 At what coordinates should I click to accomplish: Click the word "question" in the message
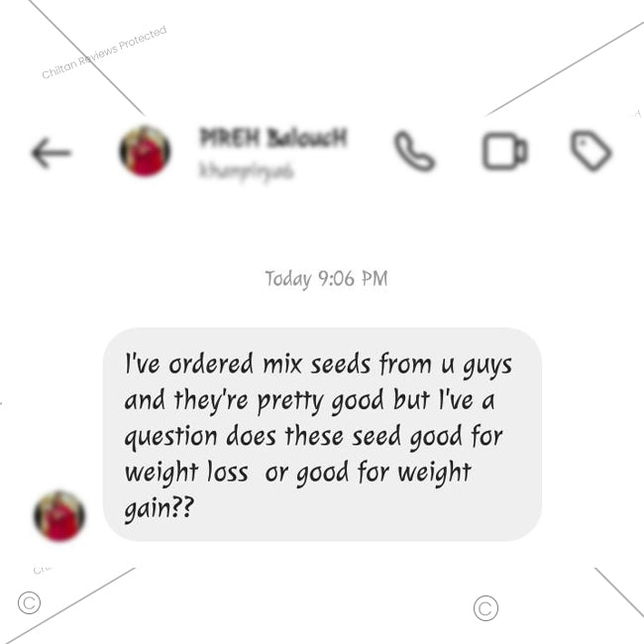[x=170, y=437]
